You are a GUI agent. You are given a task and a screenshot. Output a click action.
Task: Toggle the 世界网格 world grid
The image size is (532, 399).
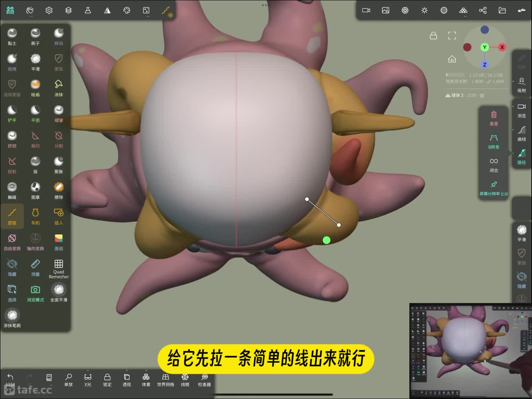click(x=166, y=379)
